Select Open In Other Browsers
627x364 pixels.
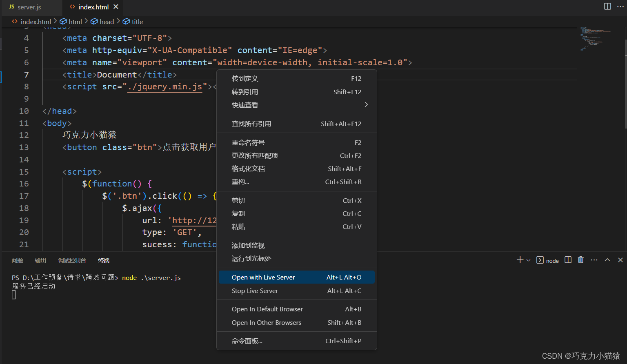click(x=297, y=322)
